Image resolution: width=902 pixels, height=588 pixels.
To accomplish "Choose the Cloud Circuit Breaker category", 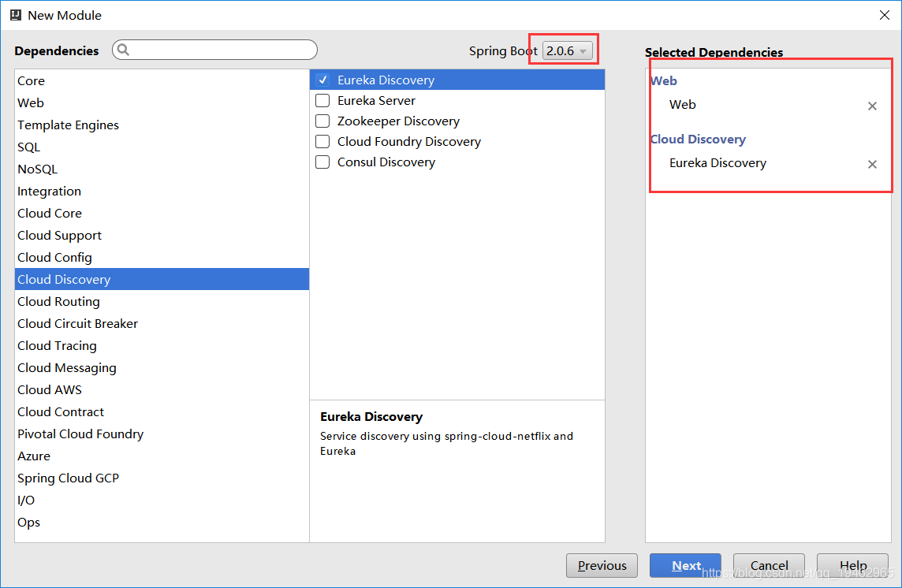I will click(162, 323).
